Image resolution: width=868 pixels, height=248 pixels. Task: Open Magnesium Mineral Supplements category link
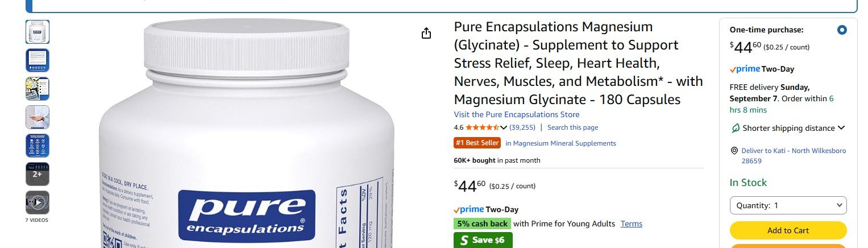560,143
